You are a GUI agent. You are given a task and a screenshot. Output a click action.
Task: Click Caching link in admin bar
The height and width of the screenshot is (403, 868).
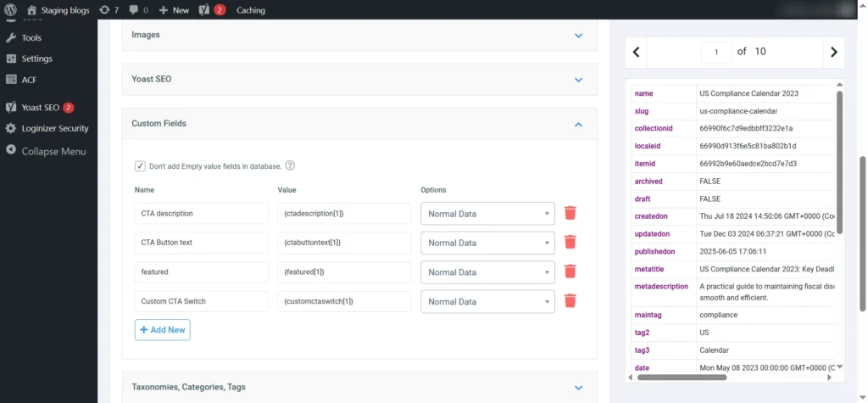[250, 10]
